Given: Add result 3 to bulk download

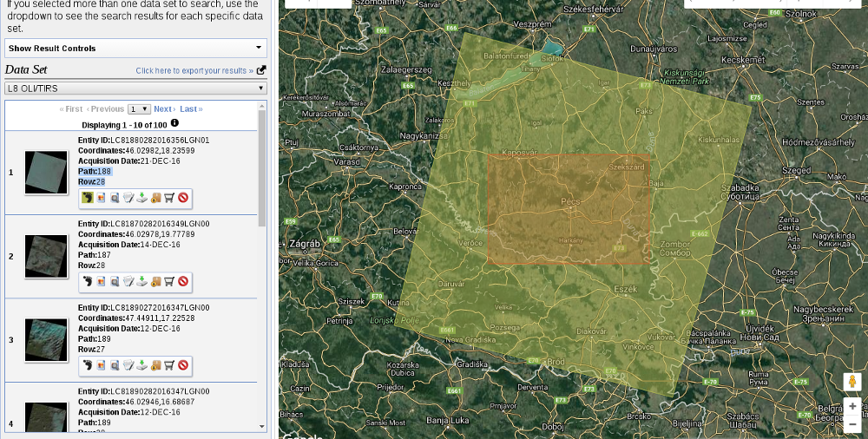Looking at the screenshot, I should (x=155, y=364).
